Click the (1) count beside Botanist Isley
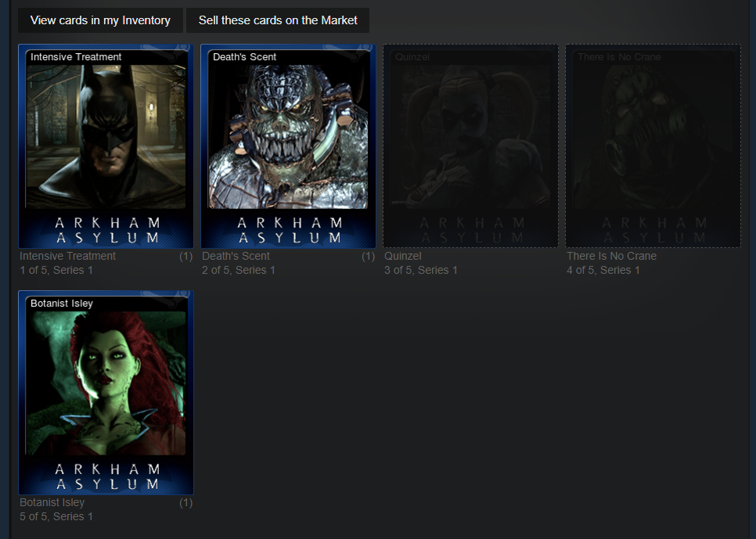Screen dimensions: 756x539 (x=185, y=502)
